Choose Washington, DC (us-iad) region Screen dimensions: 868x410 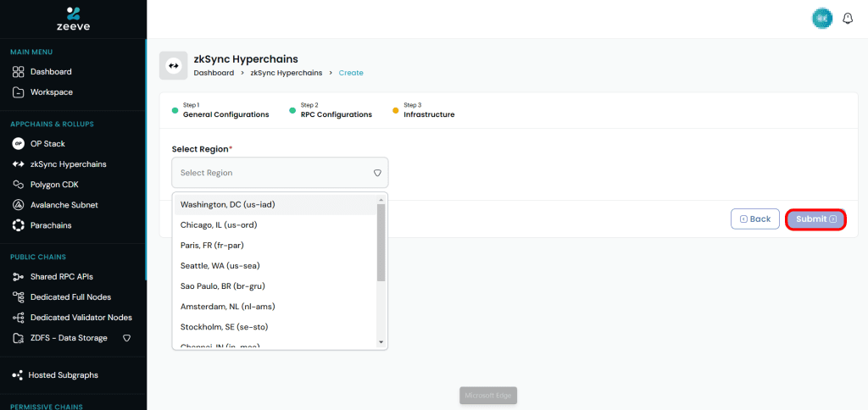coord(275,205)
